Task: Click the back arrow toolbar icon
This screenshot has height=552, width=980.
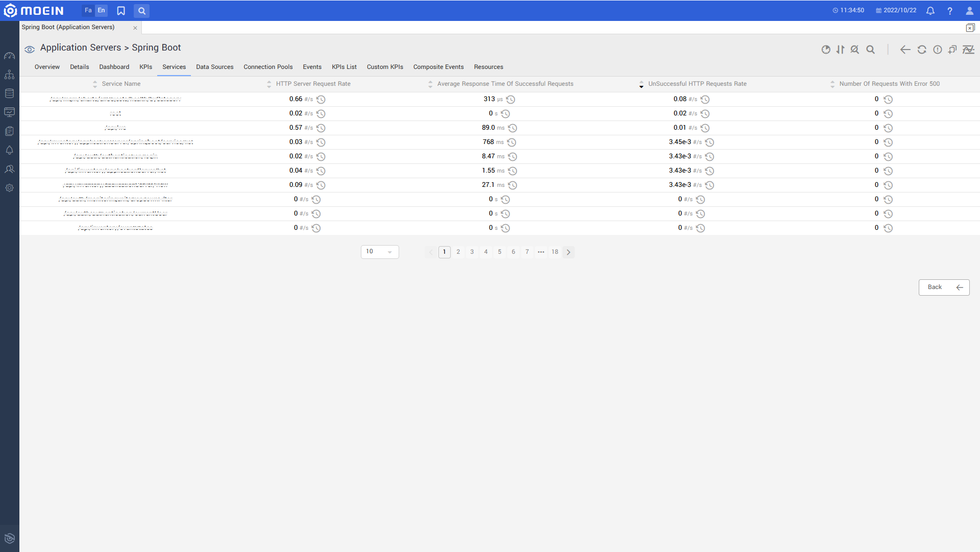Action: point(905,50)
